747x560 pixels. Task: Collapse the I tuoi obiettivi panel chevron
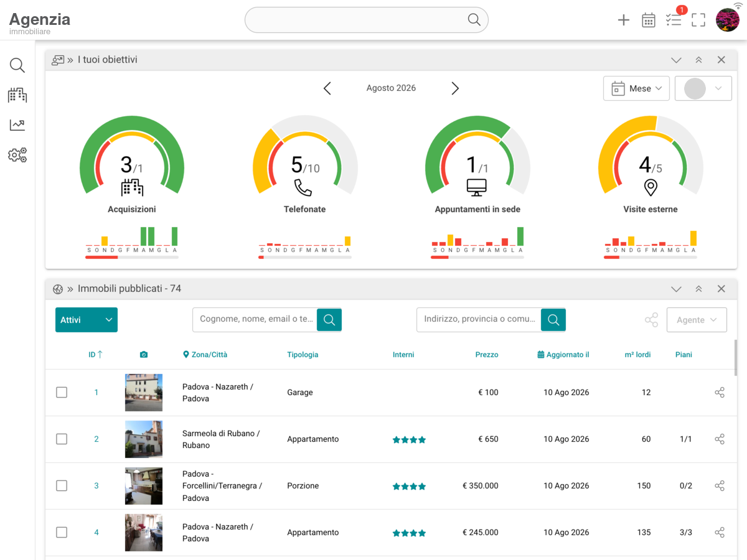point(676,60)
